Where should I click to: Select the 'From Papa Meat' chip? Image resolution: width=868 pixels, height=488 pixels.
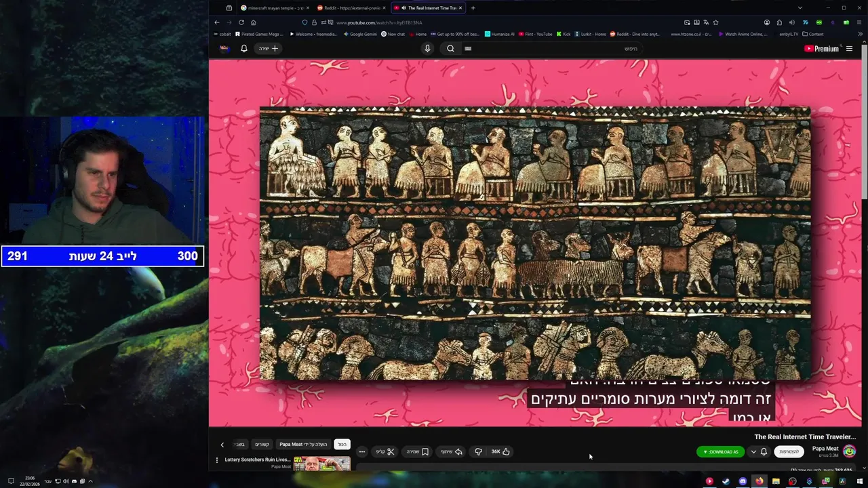point(303,444)
